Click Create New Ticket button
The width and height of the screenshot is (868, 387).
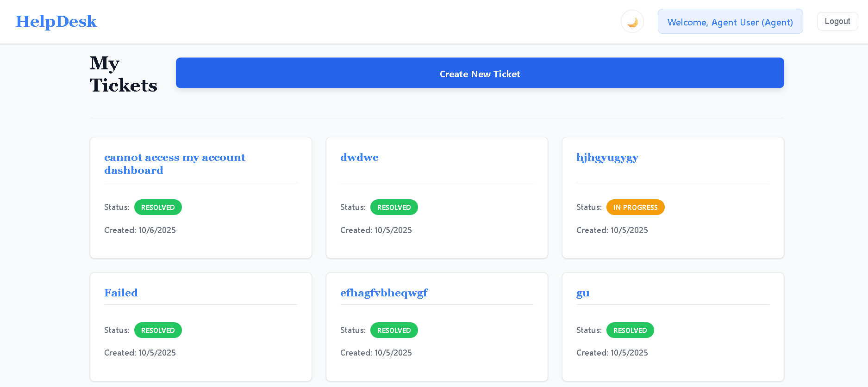(x=480, y=73)
